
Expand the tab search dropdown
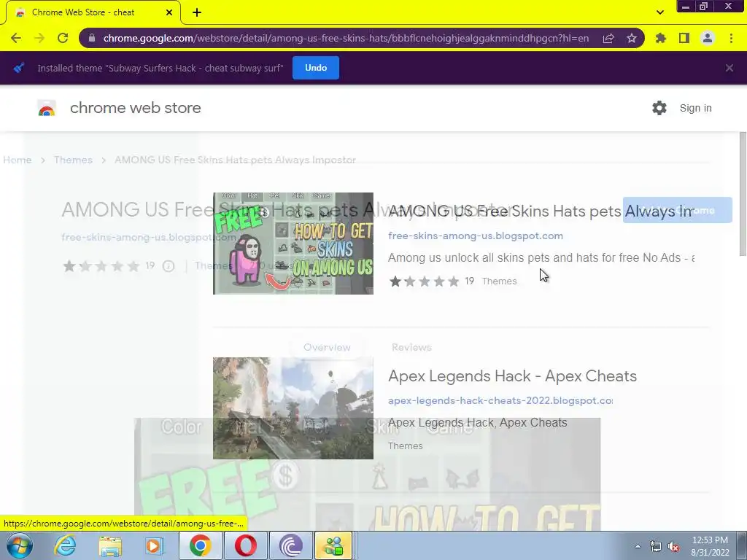click(659, 12)
